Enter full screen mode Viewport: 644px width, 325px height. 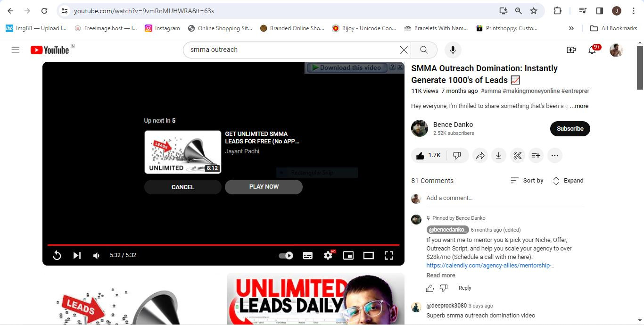389,255
